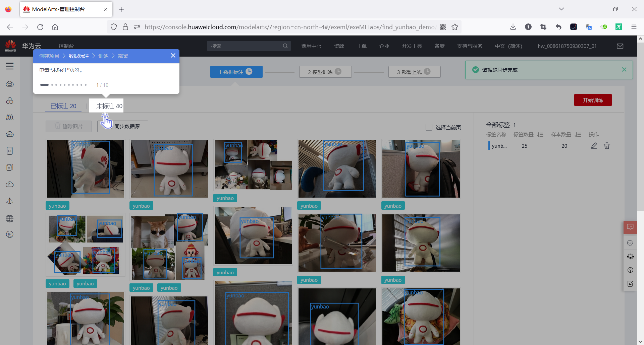Reload the page
The height and width of the screenshot is (345, 644).
40,27
